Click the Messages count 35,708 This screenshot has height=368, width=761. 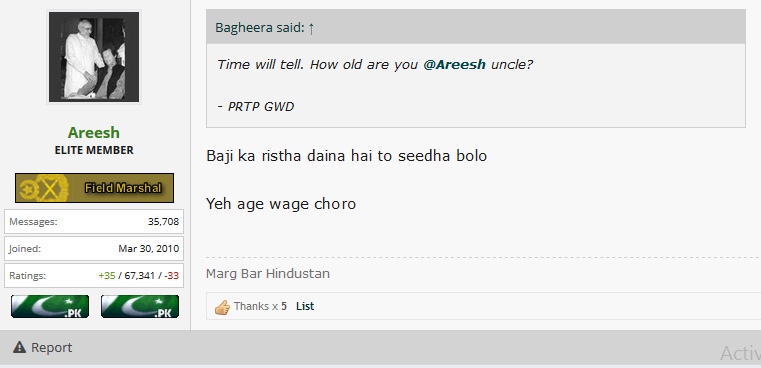click(x=164, y=222)
